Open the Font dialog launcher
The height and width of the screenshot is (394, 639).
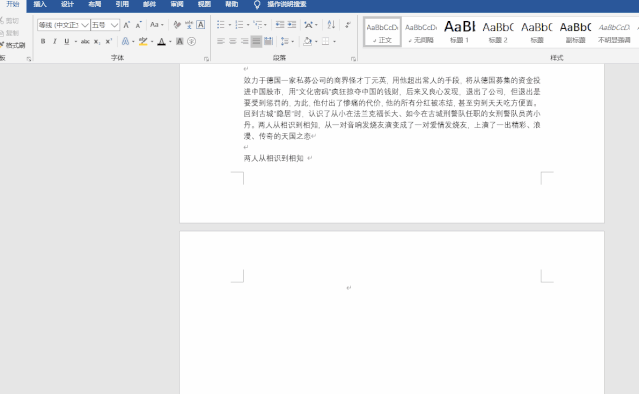[206, 59]
